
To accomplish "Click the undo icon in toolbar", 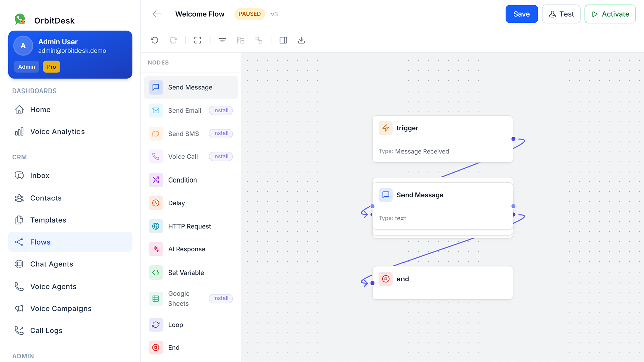I will (154, 40).
